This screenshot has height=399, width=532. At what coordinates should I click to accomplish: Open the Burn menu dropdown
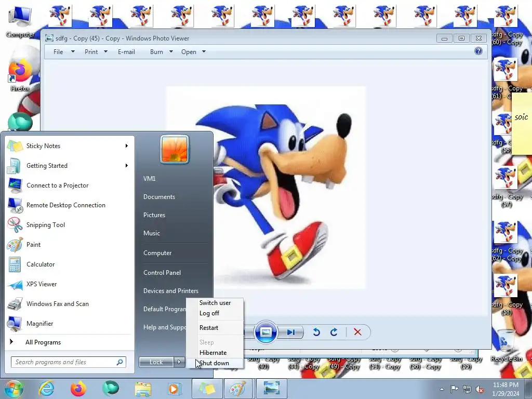click(162, 52)
